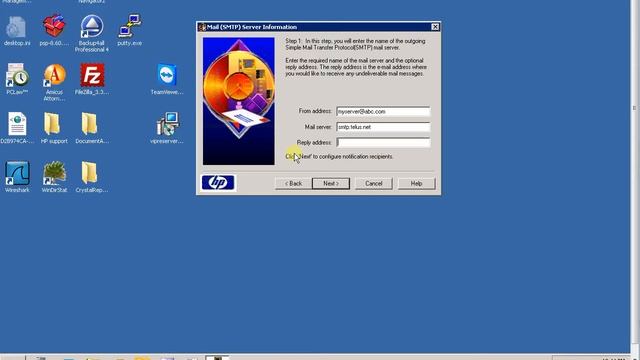640x360 pixels.
Task: Close the Mail (SMTP) Server Information dialog
Action: pos(435,27)
